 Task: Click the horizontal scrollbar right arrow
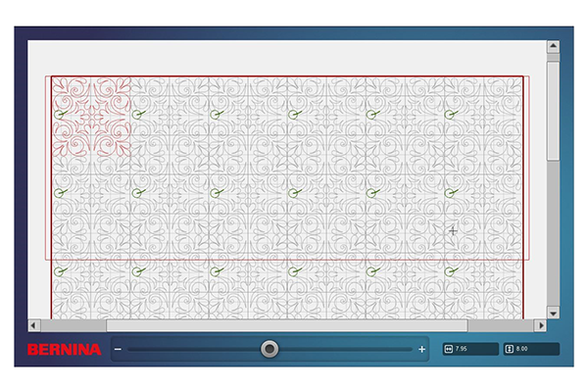[x=540, y=325]
